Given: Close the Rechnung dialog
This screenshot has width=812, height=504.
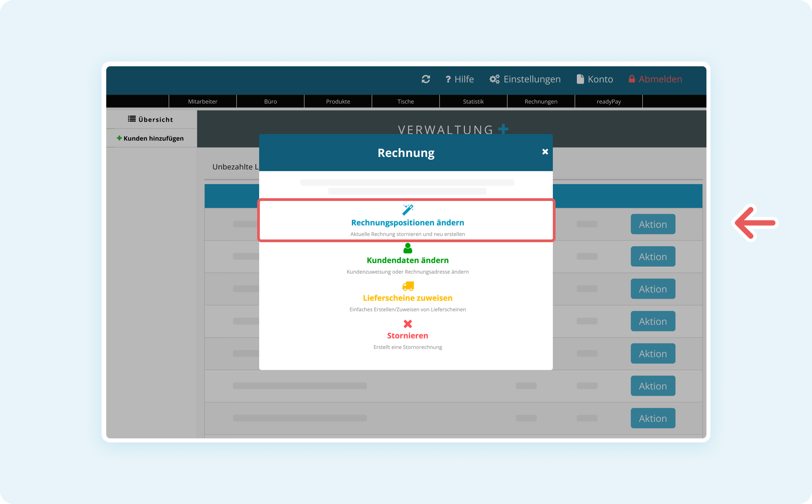Looking at the screenshot, I should point(545,152).
